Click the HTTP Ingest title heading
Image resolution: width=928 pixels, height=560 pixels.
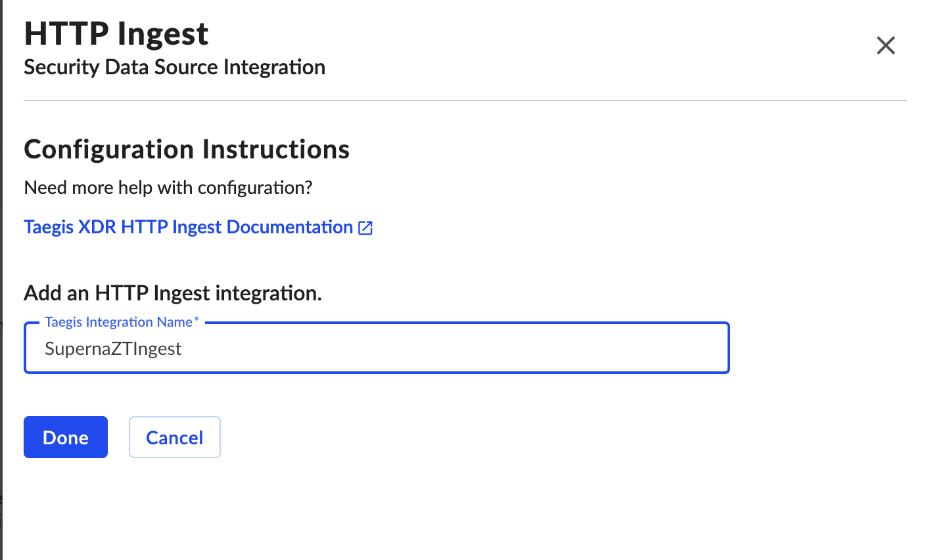click(116, 34)
